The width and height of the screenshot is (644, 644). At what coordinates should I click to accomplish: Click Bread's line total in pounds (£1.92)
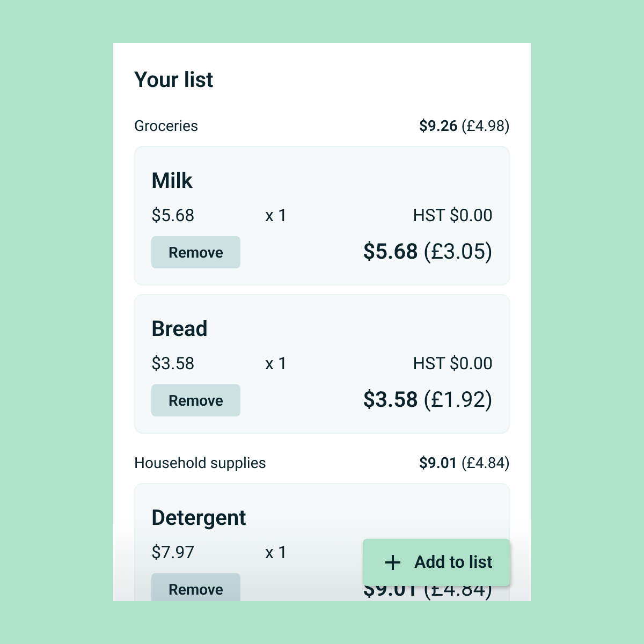(458, 400)
